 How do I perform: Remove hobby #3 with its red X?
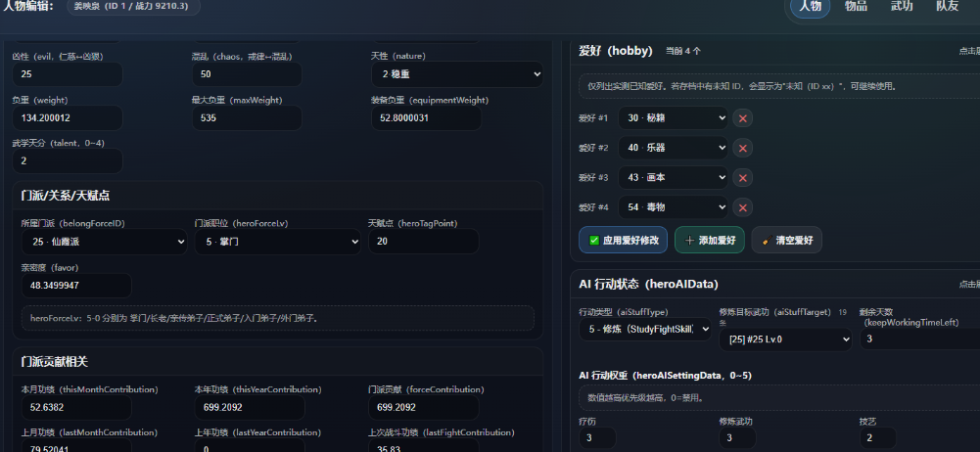tap(742, 178)
